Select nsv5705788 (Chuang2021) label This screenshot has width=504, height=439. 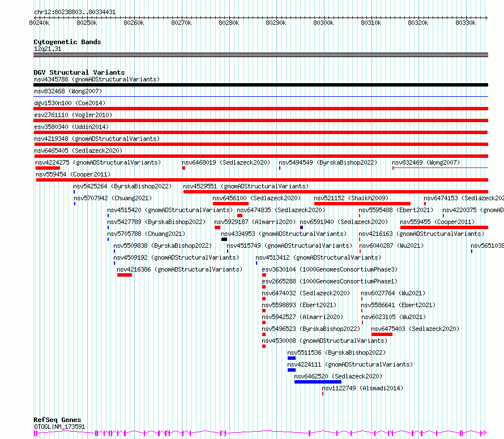point(146,234)
